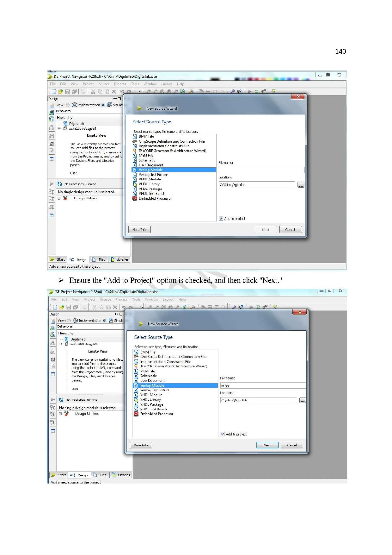This screenshot has height=555, width=392.
Task: Select Implementation radio button in first screenshot
Action: 68,105
